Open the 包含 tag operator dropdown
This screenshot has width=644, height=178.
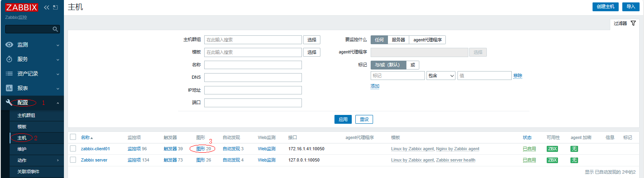[441, 76]
